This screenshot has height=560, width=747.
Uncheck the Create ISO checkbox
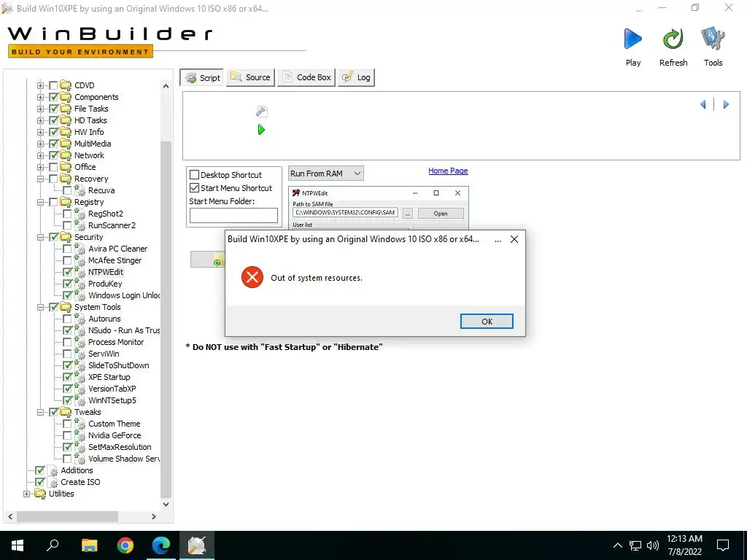pyautogui.click(x=40, y=482)
